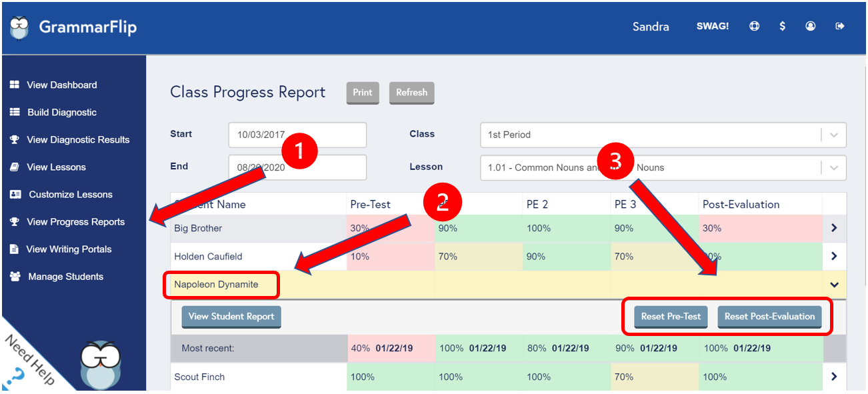Click the card icon beside Customize Lessons
The height and width of the screenshot is (394, 868).
pos(15,194)
